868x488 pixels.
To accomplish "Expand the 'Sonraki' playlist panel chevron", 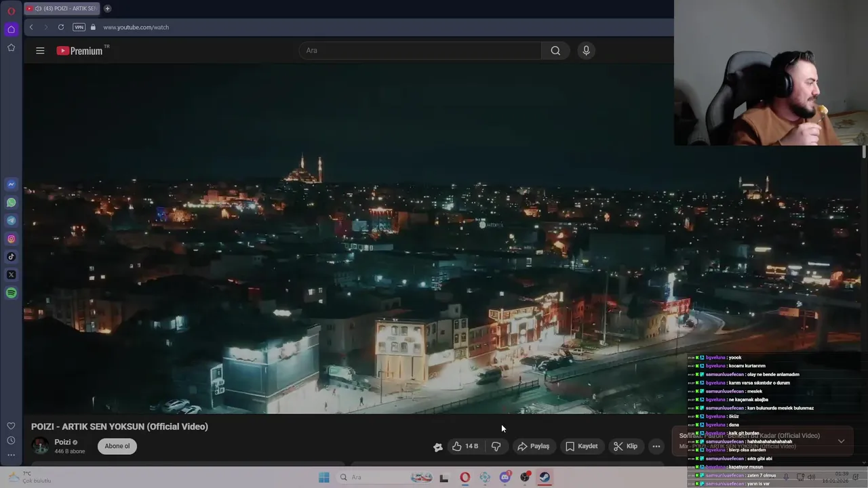I will pos(841,441).
